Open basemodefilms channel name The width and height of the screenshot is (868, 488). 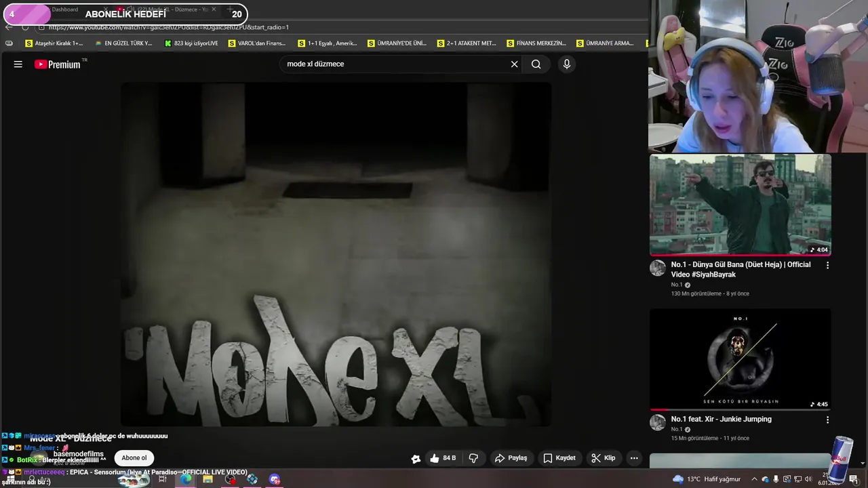[x=79, y=454]
